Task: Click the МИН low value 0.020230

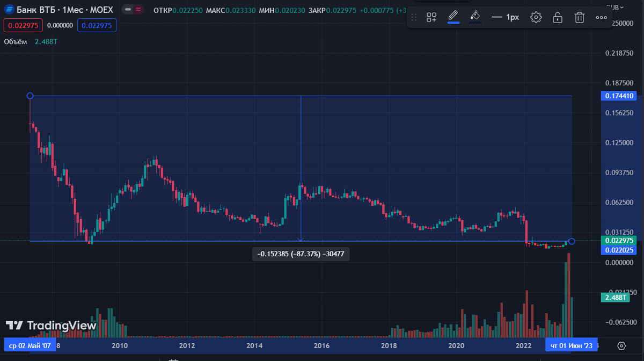Action: [x=290, y=10]
